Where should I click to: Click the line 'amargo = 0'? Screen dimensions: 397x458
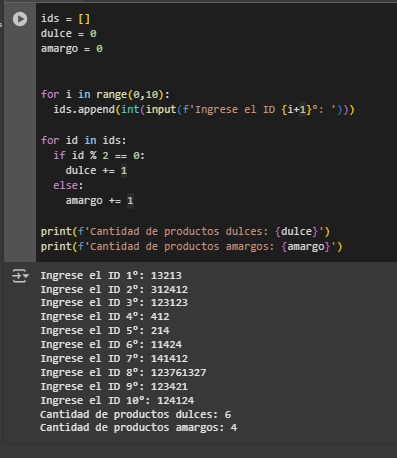coord(72,49)
